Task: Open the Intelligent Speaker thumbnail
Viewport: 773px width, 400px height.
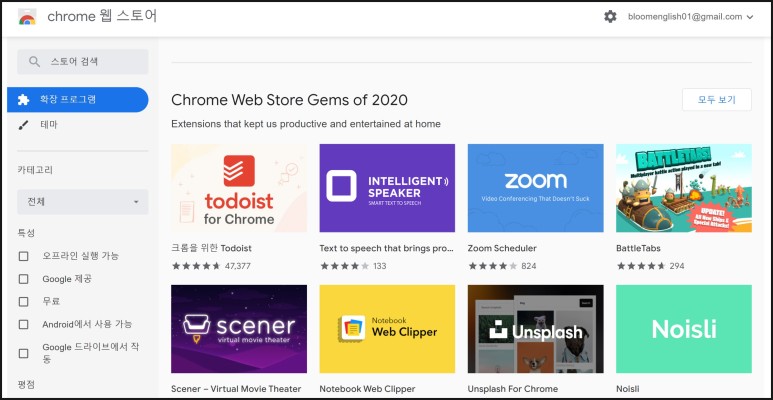Action: (387, 188)
